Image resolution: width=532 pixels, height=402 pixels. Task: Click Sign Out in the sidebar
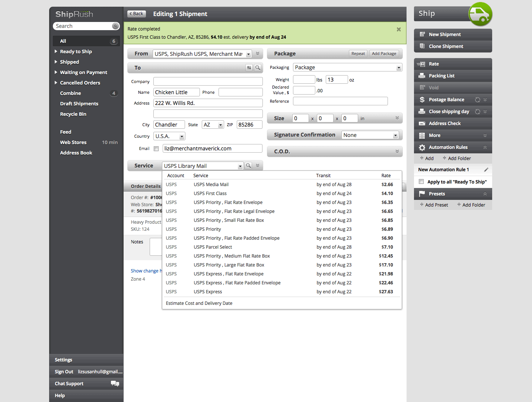coord(64,372)
